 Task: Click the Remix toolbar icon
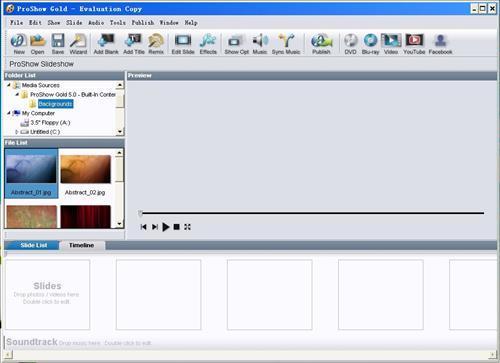(x=156, y=44)
